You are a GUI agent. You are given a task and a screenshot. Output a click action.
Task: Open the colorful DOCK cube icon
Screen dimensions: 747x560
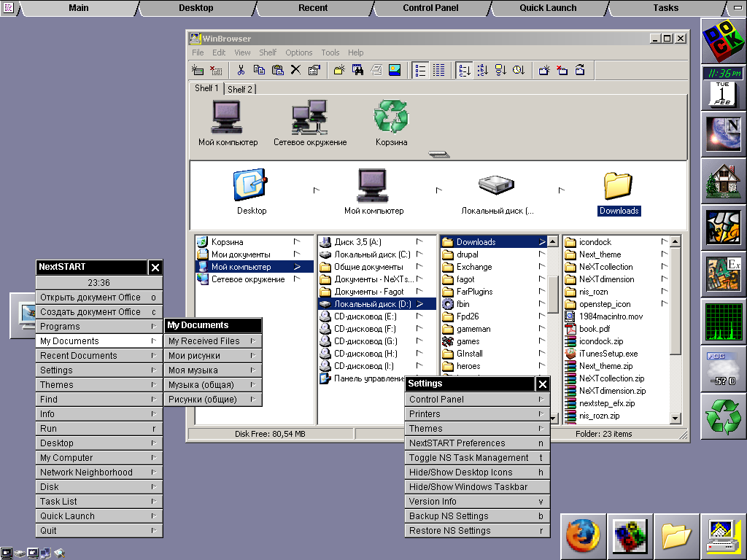pos(723,42)
